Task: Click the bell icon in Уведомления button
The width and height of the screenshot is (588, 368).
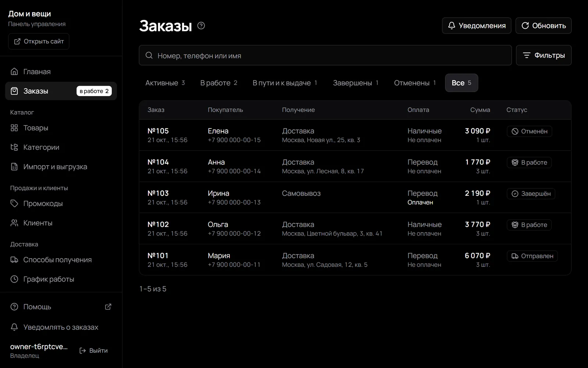Action: pos(452,25)
